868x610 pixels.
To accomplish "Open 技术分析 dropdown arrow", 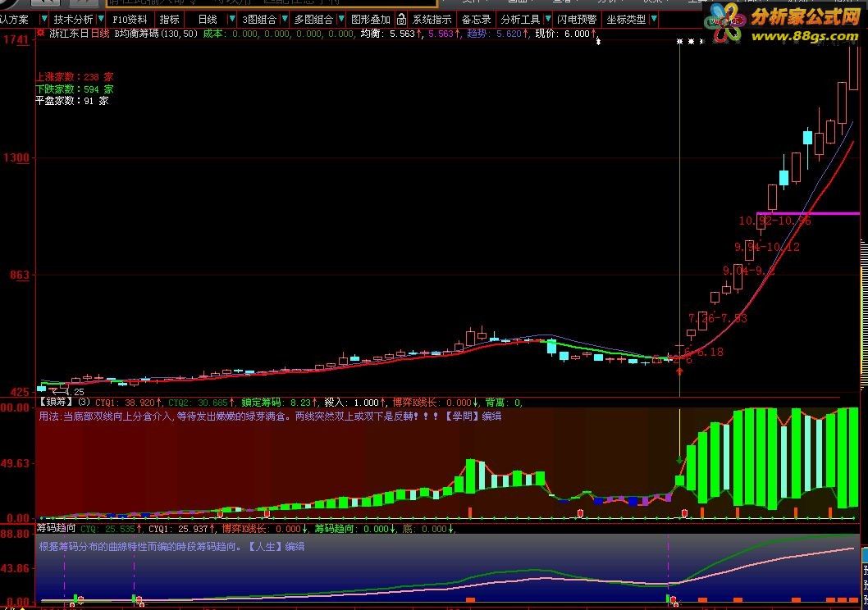I will [x=101, y=20].
